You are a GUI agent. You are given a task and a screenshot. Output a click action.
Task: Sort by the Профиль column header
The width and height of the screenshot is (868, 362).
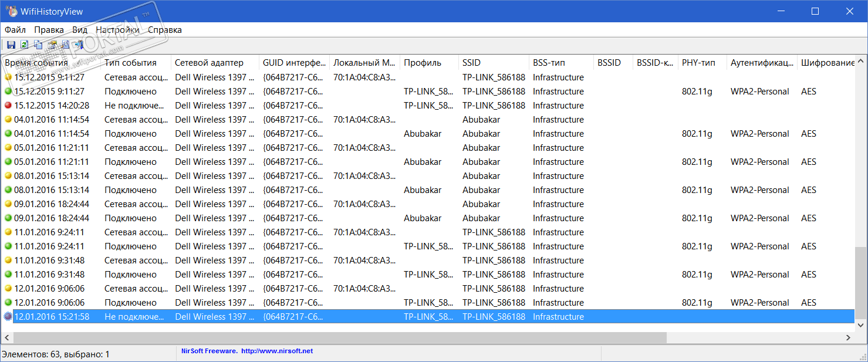(x=429, y=63)
